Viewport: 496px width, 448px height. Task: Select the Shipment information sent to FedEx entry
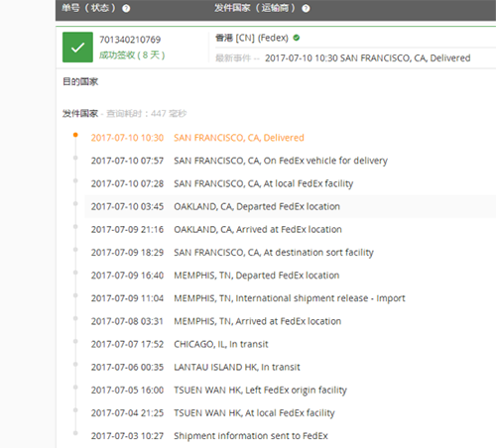[x=251, y=436]
